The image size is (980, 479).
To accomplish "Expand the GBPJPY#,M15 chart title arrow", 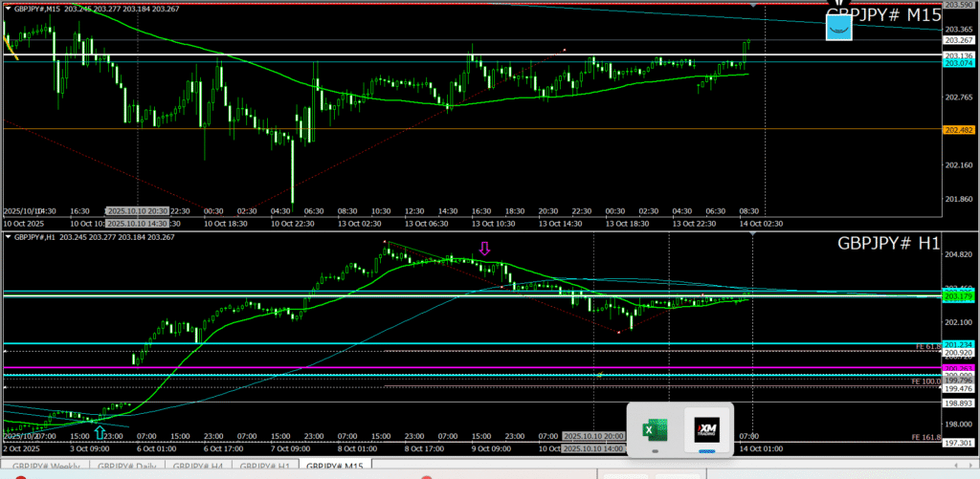I will pos(9,8).
